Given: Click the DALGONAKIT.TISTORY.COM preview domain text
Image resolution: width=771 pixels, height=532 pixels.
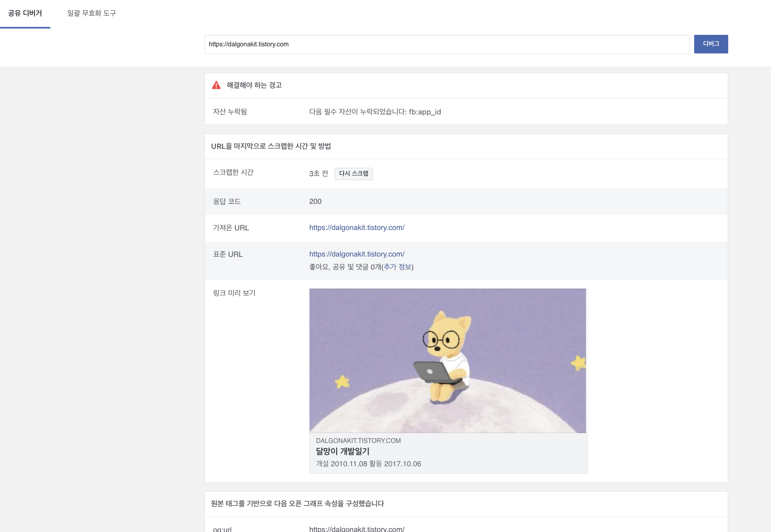Looking at the screenshot, I should [358, 441].
